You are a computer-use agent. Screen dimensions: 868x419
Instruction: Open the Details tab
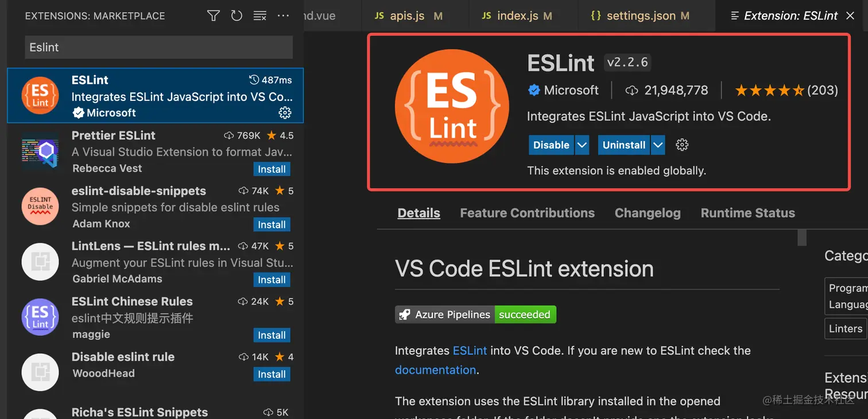point(419,213)
